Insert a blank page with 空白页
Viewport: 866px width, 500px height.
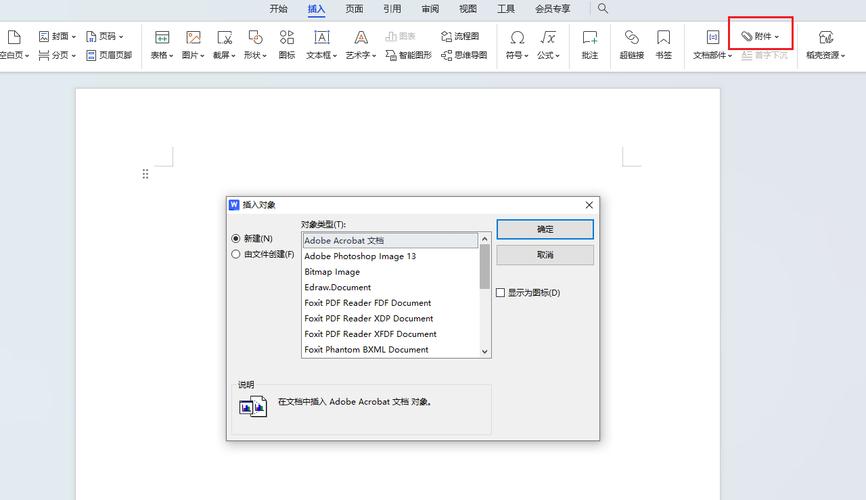coord(14,45)
